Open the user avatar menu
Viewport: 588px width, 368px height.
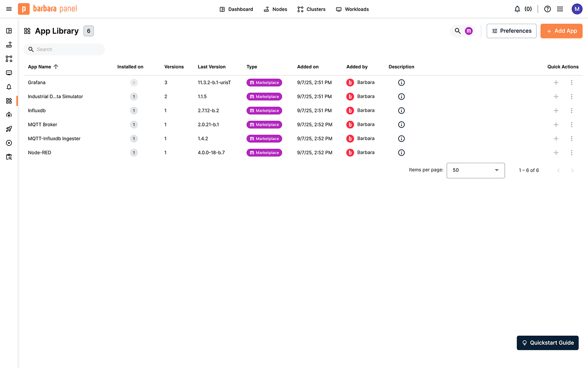[577, 9]
